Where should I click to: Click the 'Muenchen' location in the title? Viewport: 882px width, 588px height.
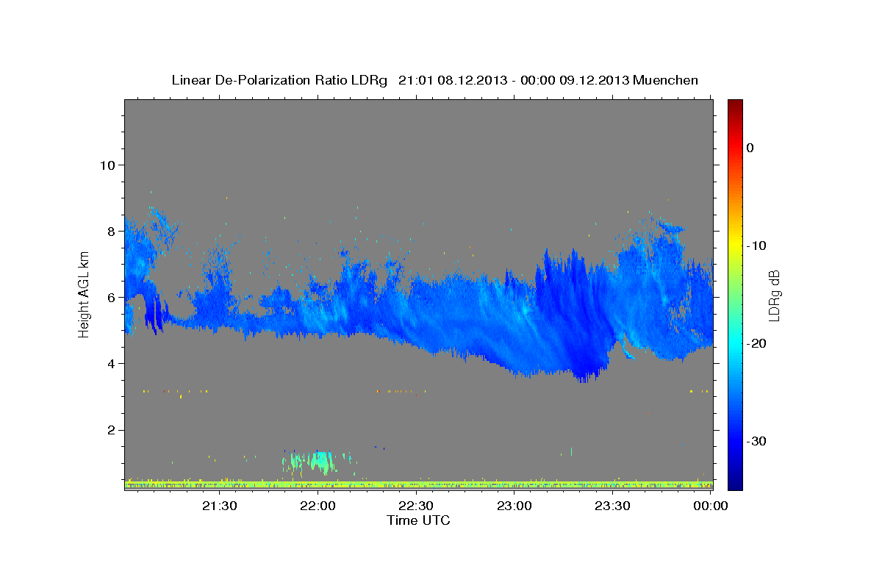pyautogui.click(x=666, y=80)
